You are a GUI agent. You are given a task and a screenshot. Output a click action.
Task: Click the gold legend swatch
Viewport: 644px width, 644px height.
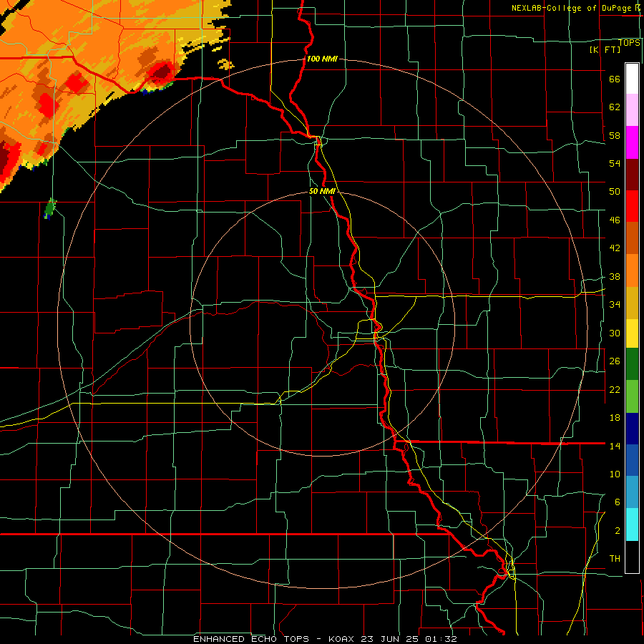pyautogui.click(x=632, y=303)
